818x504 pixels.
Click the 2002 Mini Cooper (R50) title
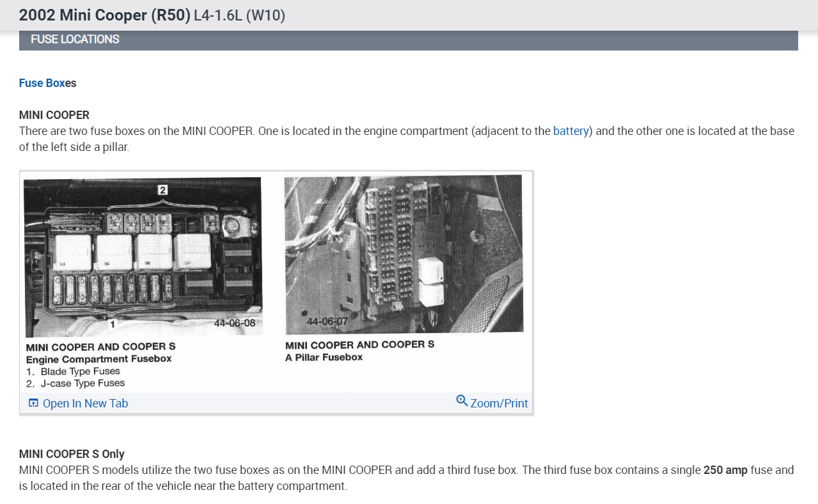[x=105, y=14]
